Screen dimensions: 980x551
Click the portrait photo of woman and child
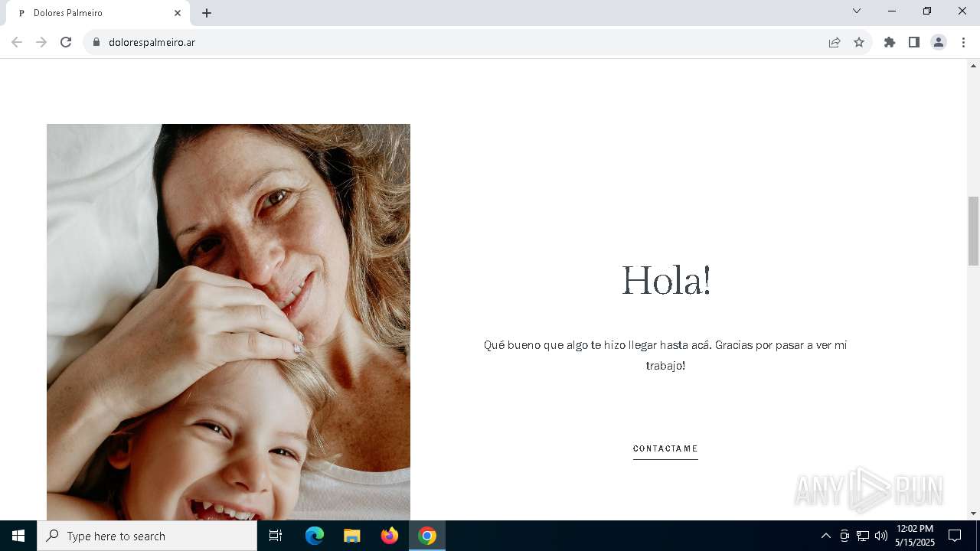[x=228, y=322]
